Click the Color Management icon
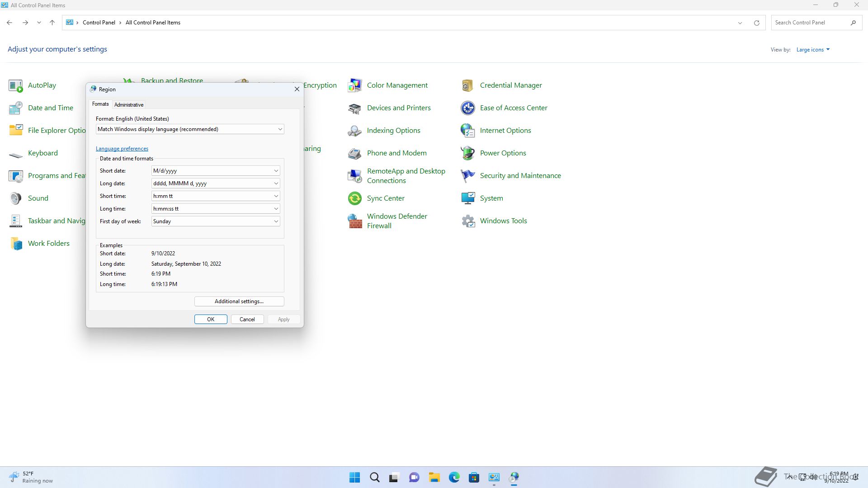 coord(355,85)
